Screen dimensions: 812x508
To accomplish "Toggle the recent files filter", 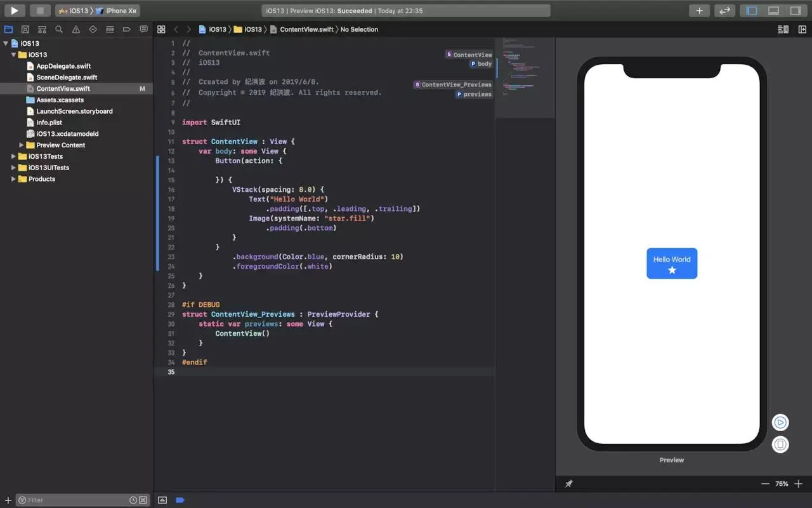I will coord(133,500).
